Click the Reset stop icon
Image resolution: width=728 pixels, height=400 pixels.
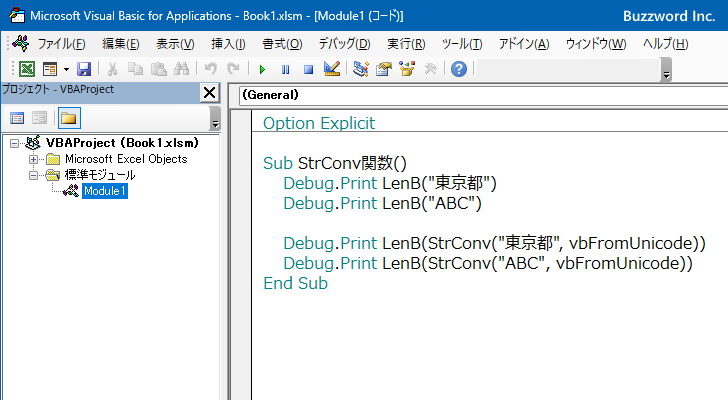(308, 70)
